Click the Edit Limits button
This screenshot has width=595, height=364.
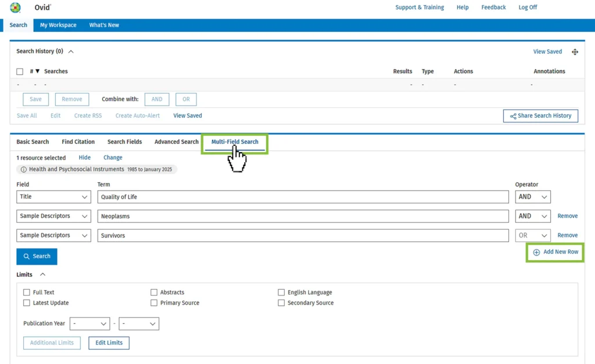[x=109, y=343]
